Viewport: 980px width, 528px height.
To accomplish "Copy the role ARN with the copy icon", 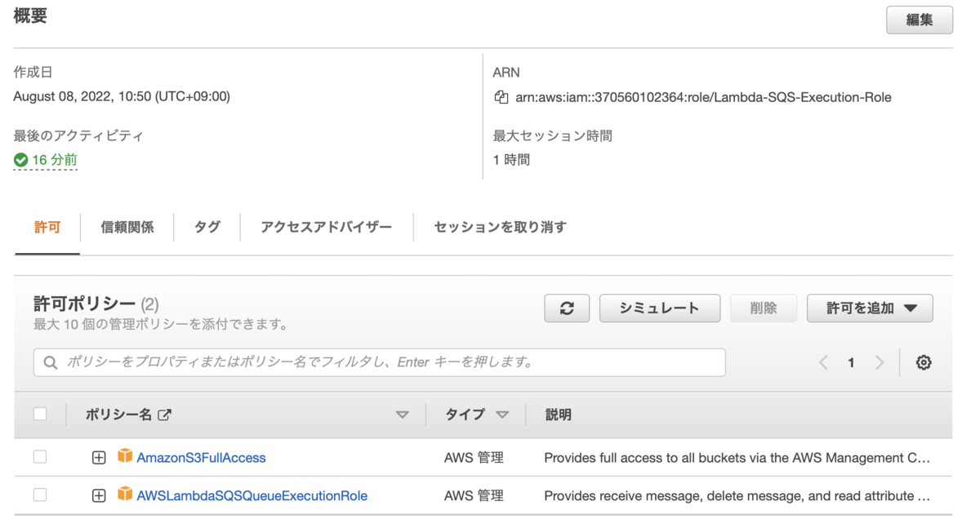I will coord(501,97).
